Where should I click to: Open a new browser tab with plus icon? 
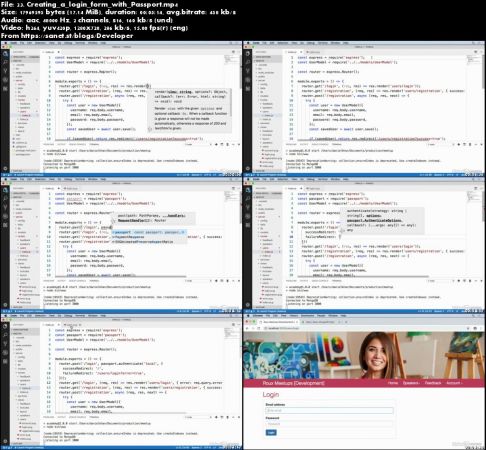(346, 322)
